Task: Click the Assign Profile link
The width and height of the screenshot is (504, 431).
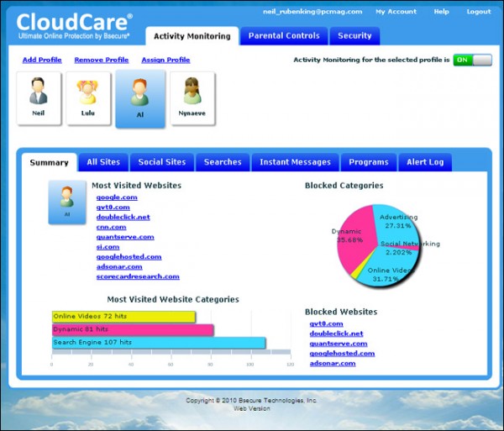Action: click(165, 60)
